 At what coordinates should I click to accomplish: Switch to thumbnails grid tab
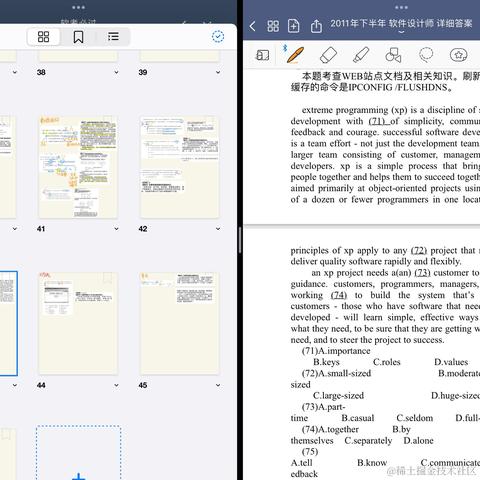(x=43, y=36)
